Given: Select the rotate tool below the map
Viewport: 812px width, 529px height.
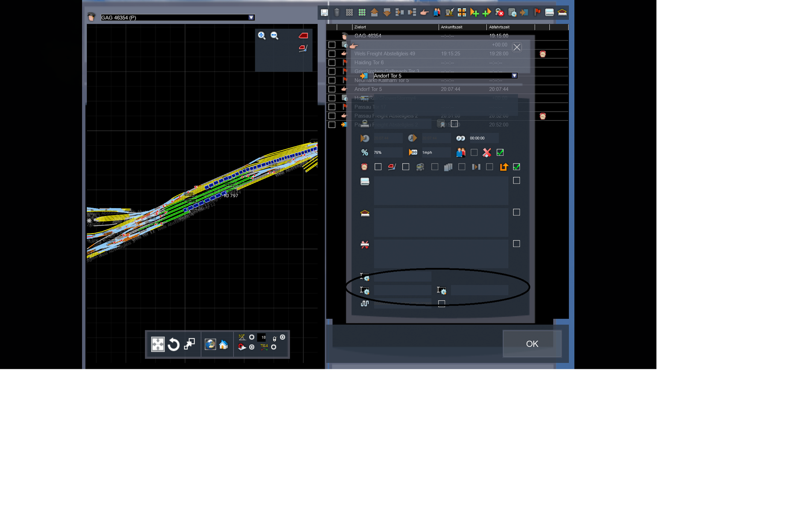Looking at the screenshot, I should click(174, 344).
